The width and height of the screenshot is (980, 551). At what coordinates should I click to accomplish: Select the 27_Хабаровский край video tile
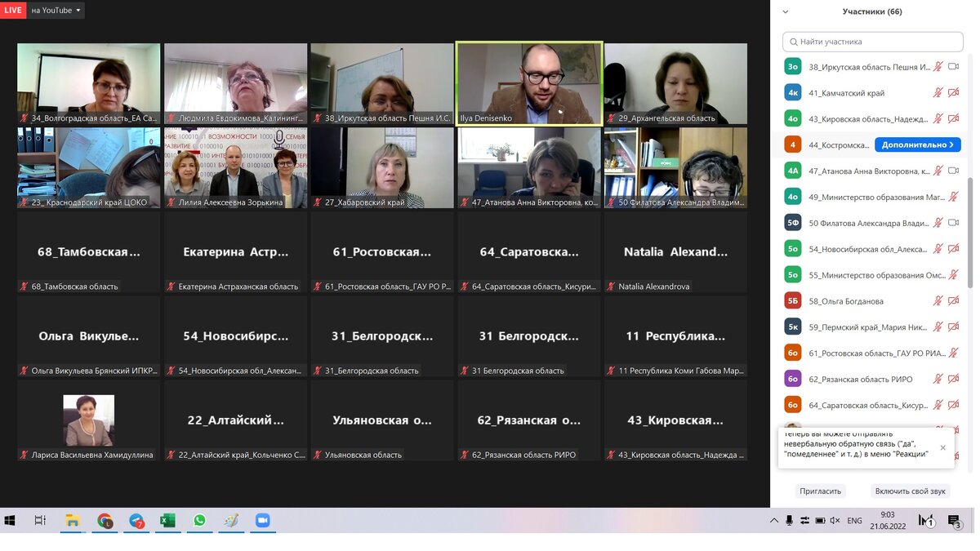point(382,167)
